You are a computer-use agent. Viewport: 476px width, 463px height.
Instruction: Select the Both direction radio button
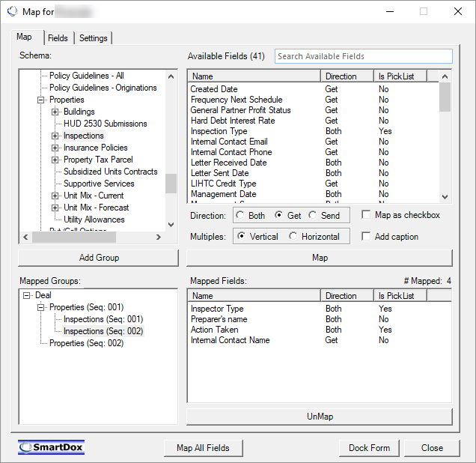pyautogui.click(x=239, y=215)
